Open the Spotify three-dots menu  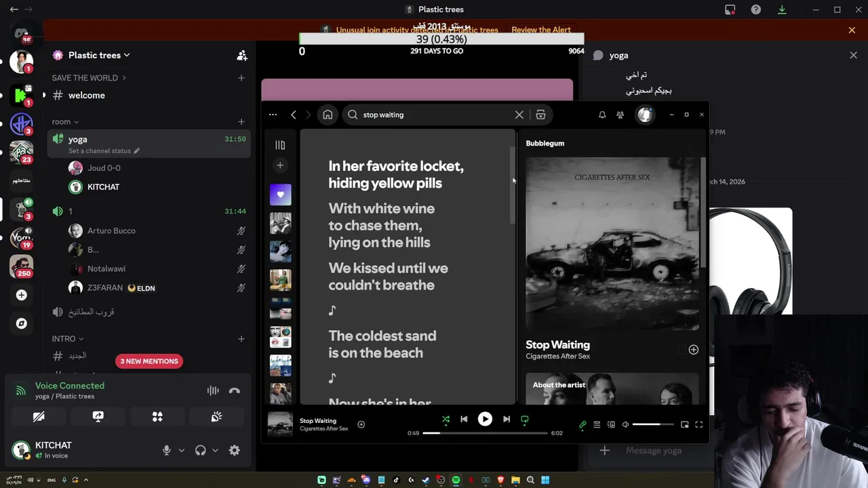point(273,115)
